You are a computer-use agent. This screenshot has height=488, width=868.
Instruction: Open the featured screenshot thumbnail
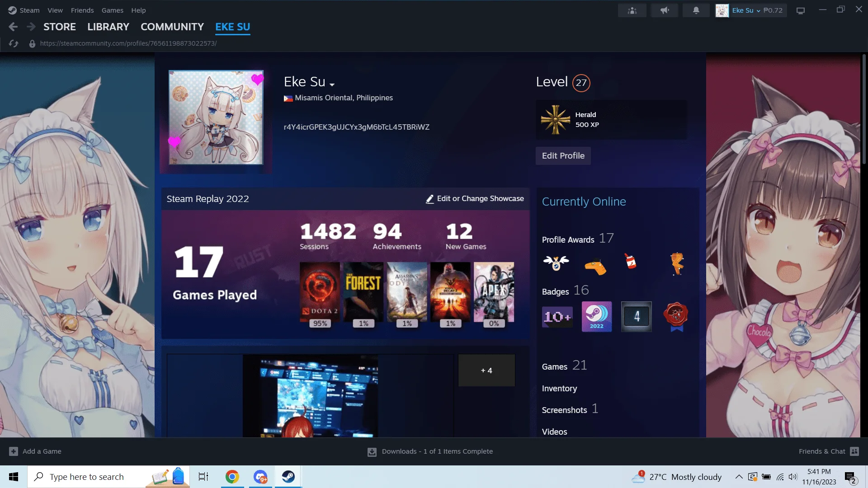click(x=310, y=396)
